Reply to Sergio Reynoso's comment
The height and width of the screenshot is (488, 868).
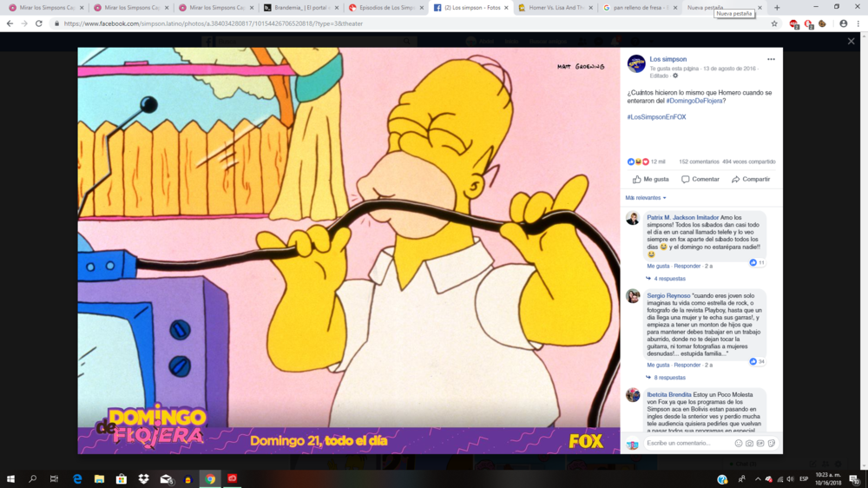[687, 365]
